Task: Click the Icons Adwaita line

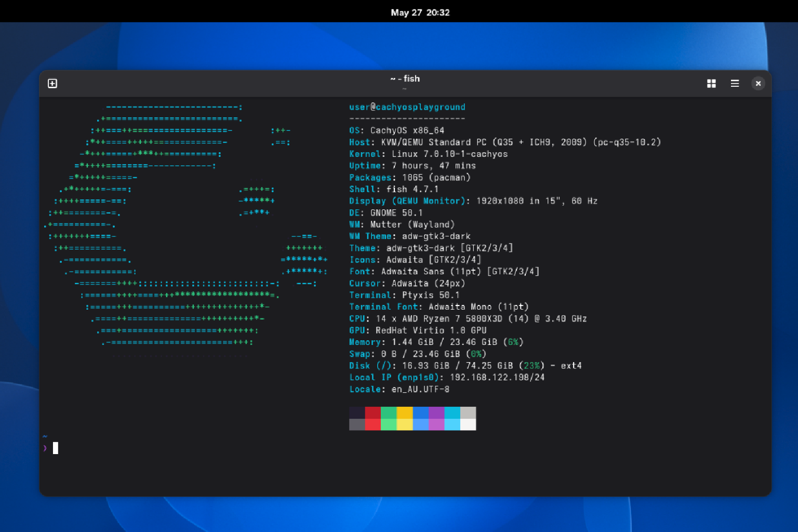Action: pos(415,260)
